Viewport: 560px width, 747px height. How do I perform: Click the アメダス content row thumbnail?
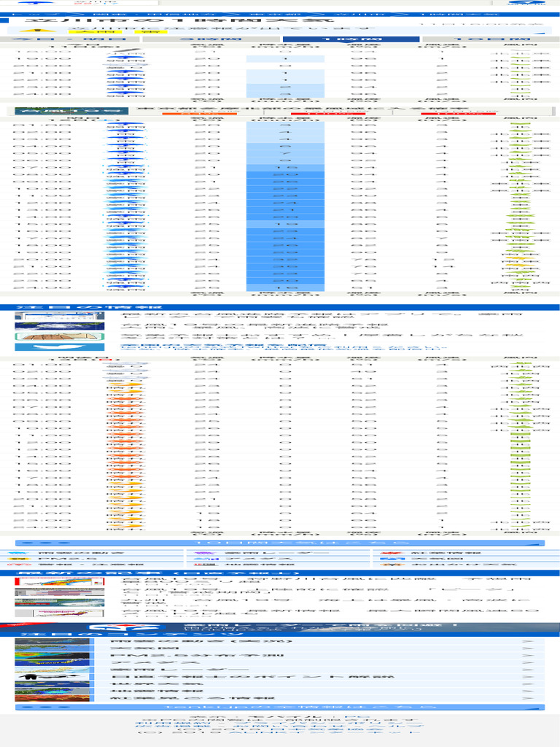52,662
